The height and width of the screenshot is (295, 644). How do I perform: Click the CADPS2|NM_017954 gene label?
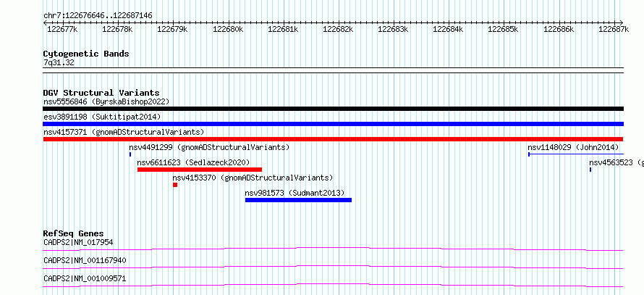click(x=78, y=242)
